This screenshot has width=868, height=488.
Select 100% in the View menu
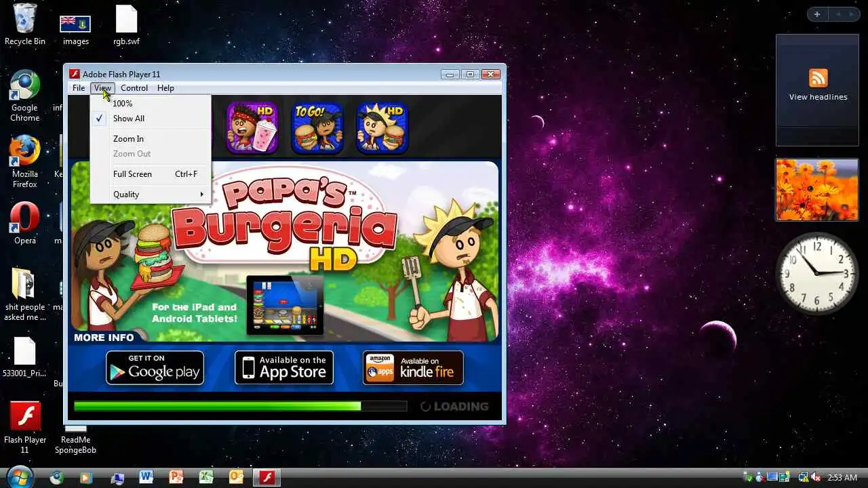pyautogui.click(x=151, y=104)
